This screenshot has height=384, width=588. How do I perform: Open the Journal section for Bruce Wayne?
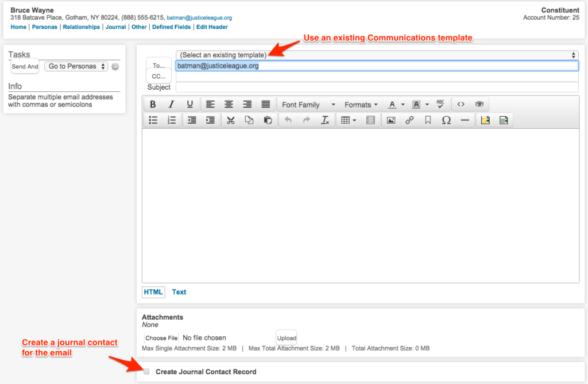[x=115, y=26]
